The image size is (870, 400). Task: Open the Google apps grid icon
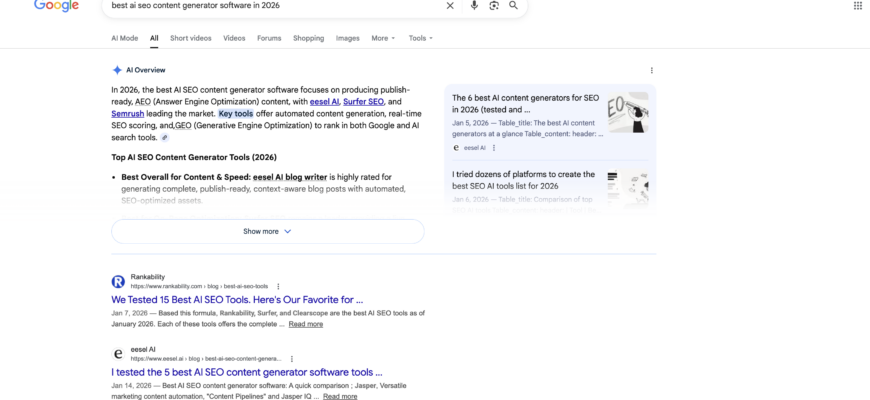tap(857, 6)
